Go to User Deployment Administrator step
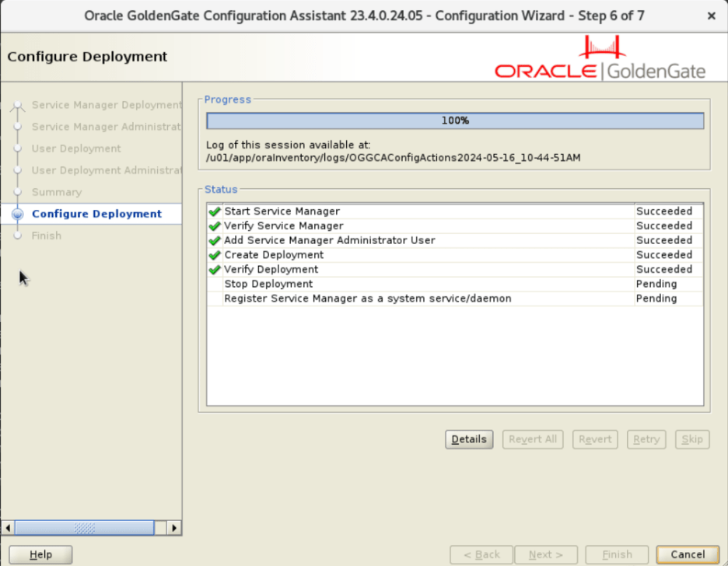 pos(107,170)
